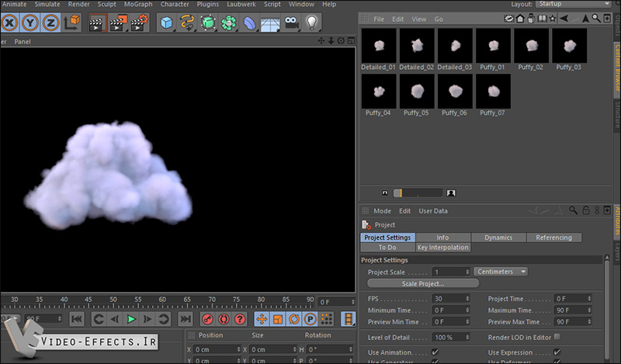Open the Animate menu
The image size is (621, 364).
click(x=14, y=4)
